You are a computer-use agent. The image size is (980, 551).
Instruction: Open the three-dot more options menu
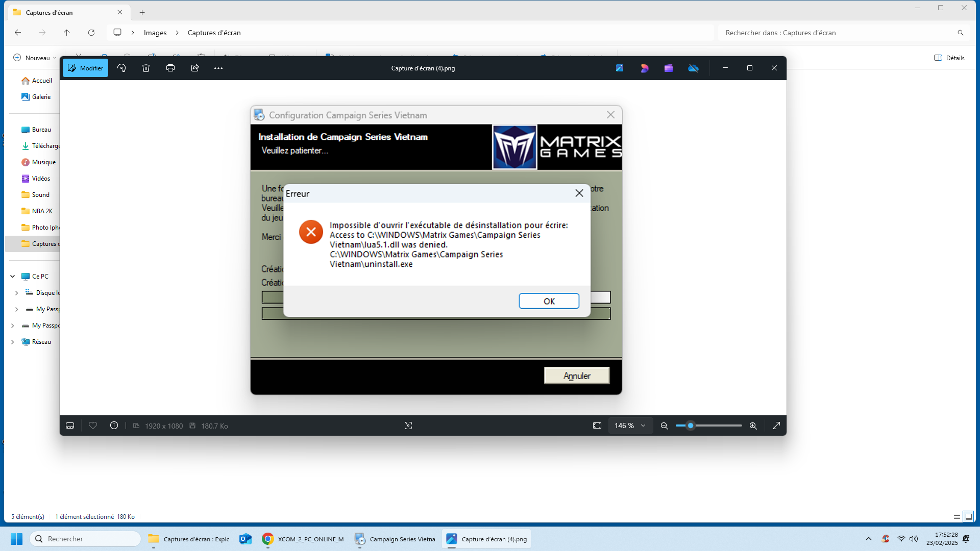218,68
